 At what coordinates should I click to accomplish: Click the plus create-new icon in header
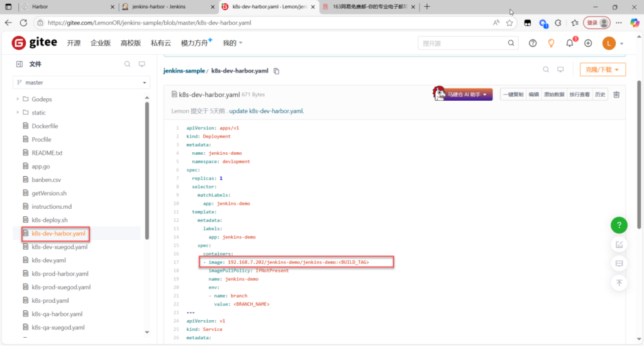point(588,43)
